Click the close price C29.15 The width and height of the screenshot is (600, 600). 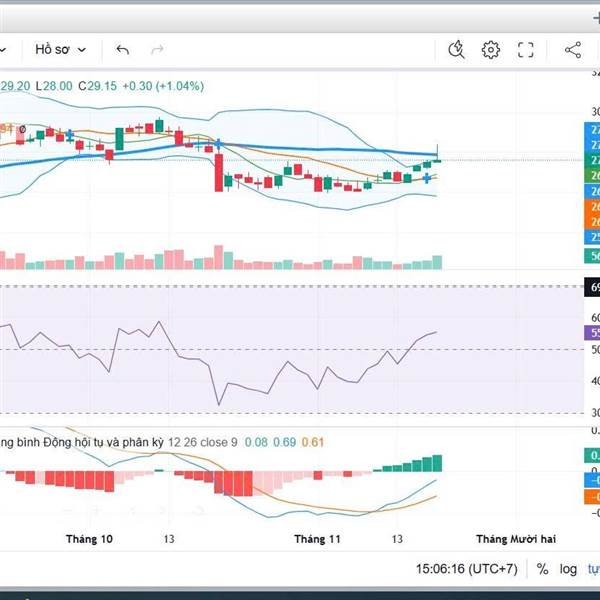pos(98,86)
